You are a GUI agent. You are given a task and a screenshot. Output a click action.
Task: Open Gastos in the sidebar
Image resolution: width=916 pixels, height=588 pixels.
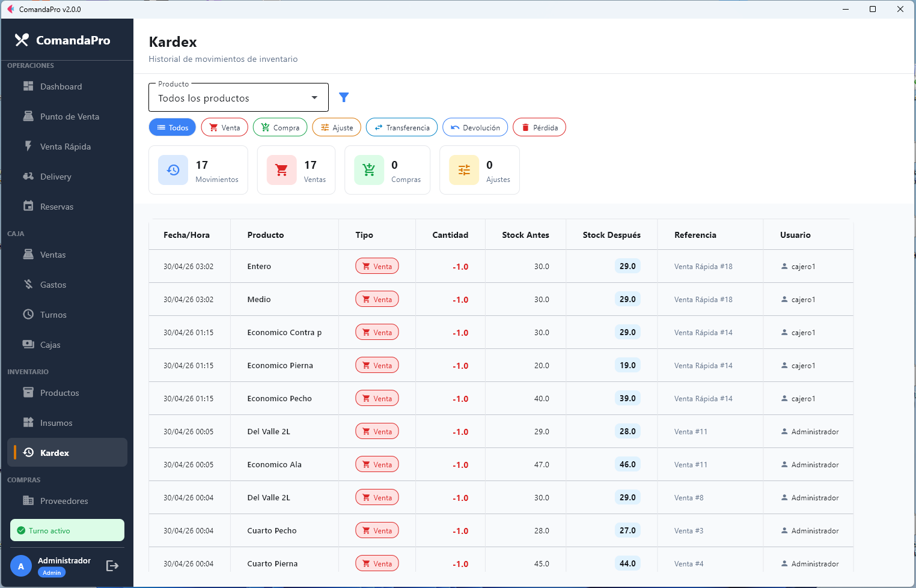(67, 285)
